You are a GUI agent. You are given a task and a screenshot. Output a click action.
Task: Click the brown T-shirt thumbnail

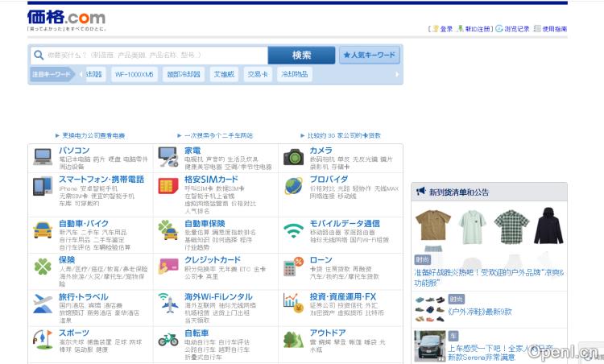(x=433, y=225)
